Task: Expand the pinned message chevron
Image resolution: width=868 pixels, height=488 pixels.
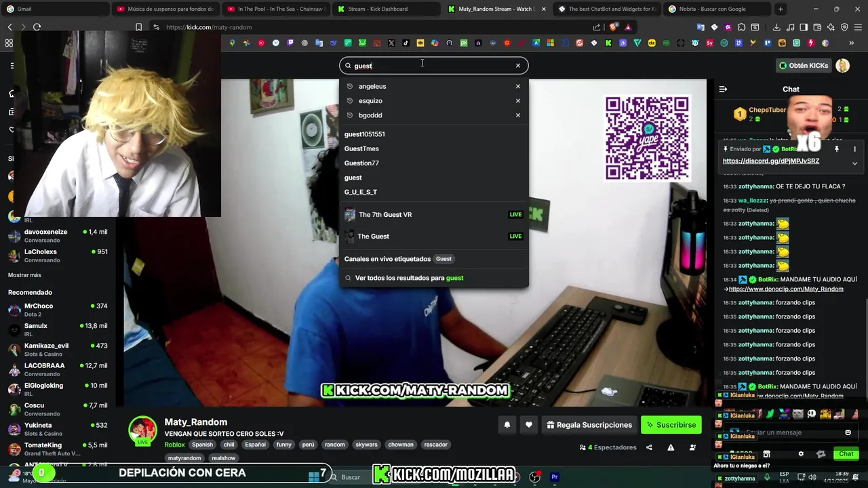Action: click(854, 163)
